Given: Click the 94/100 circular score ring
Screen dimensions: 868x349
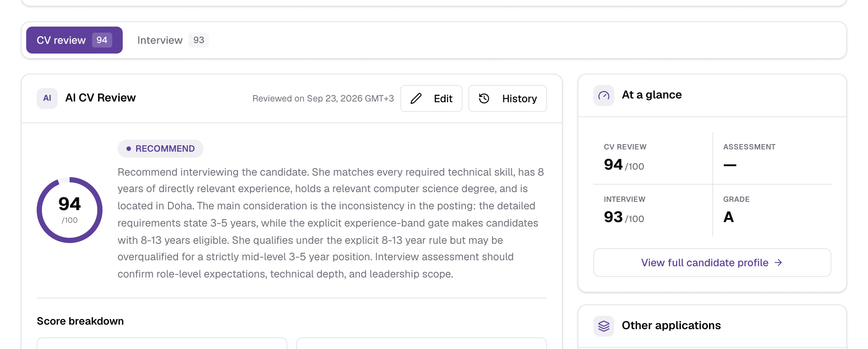Looking at the screenshot, I should 70,210.
